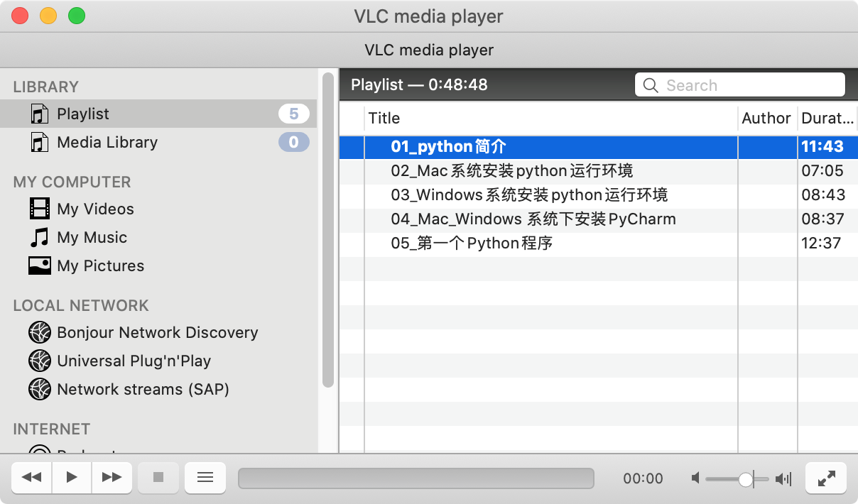
Task: Click the globe icon beside Network streams (SAP)
Action: [39, 389]
